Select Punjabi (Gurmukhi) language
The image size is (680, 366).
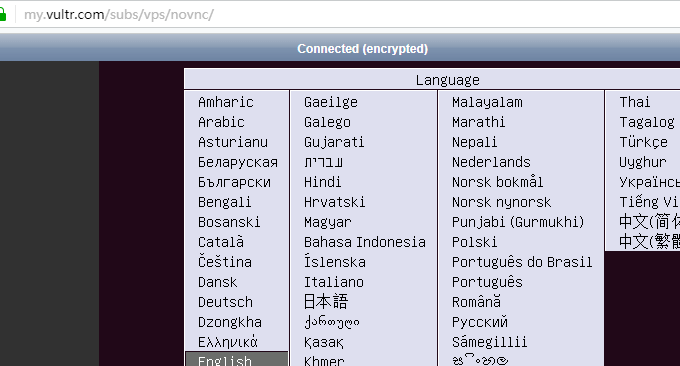518,222
